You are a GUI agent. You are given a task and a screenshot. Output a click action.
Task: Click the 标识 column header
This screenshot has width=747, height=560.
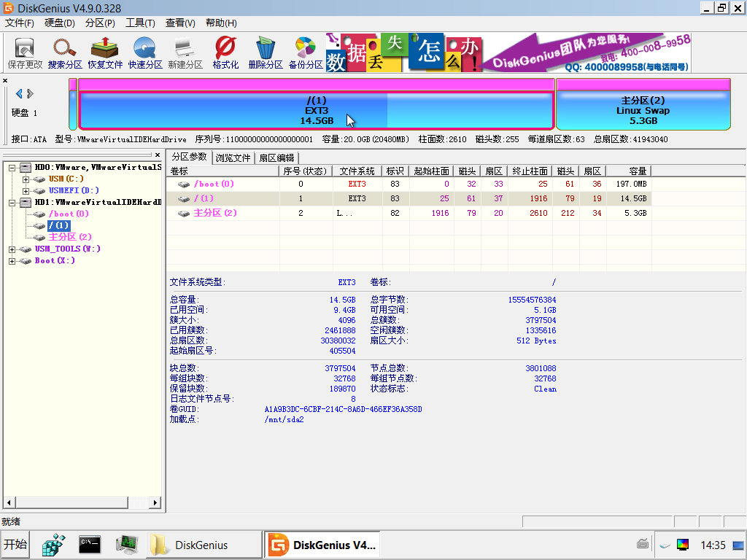point(395,171)
